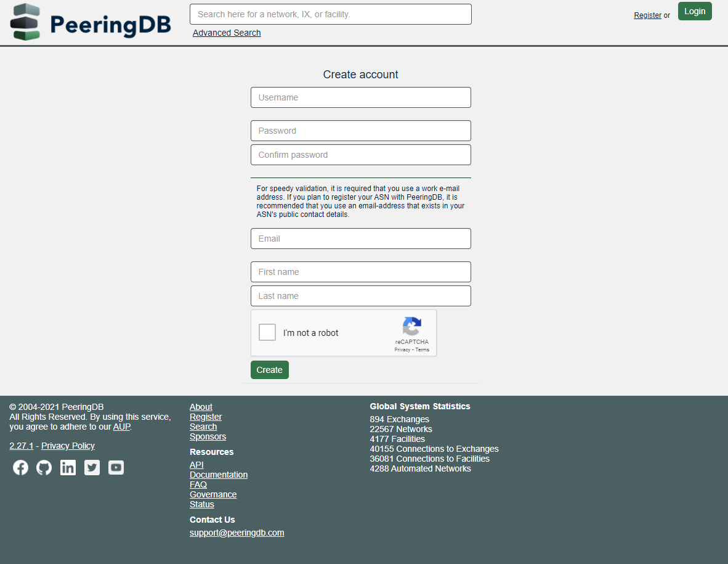Screen dimensions: 728x564
Task: Open the YouTube social icon
Action: pyautogui.click(x=116, y=468)
